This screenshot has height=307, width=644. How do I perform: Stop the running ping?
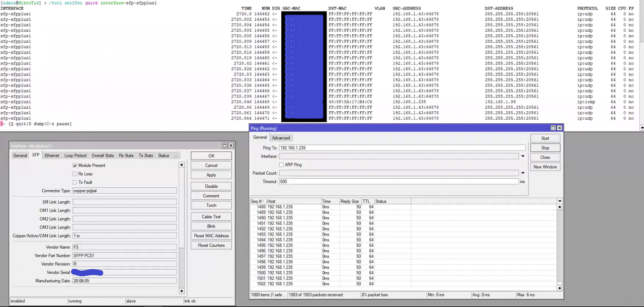coord(545,147)
